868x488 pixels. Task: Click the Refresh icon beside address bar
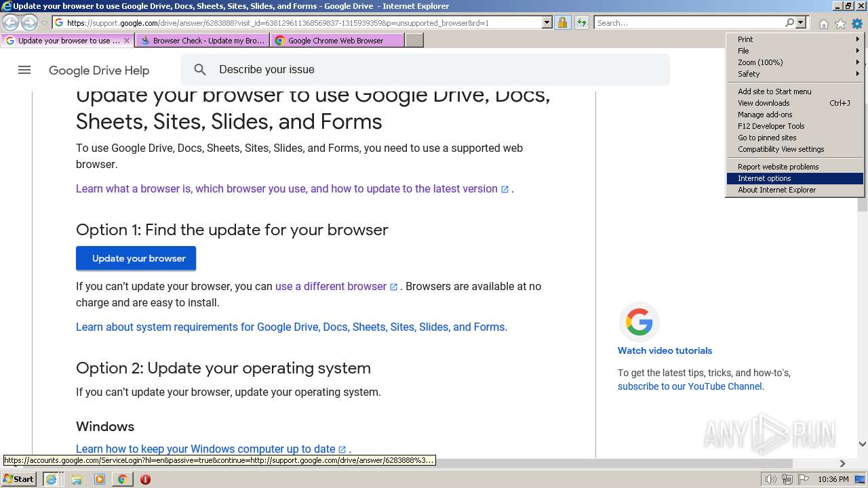581,23
